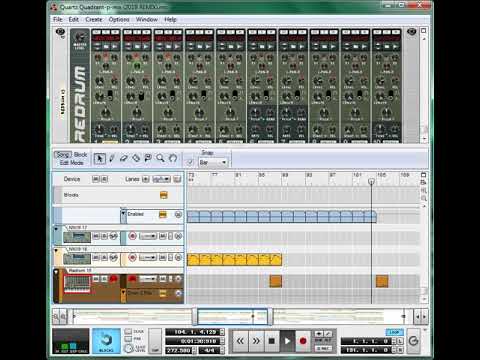Zoom in the song navigator

[63, 317]
